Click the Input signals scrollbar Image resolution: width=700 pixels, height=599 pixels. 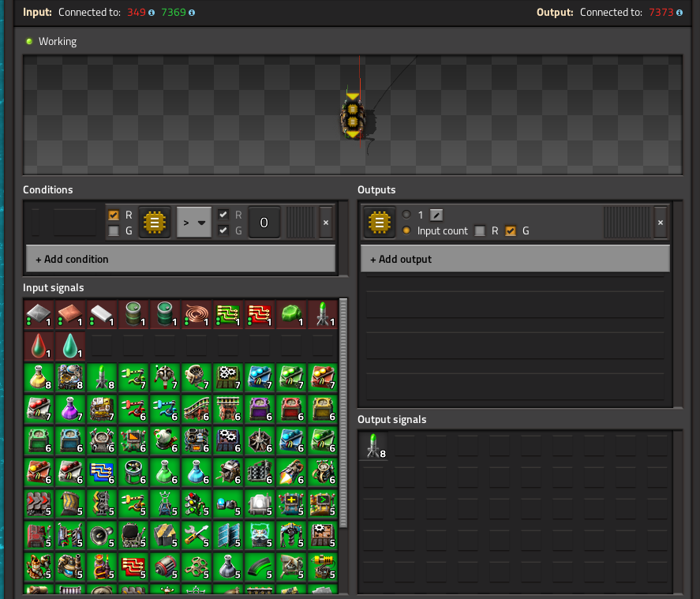[x=343, y=414]
